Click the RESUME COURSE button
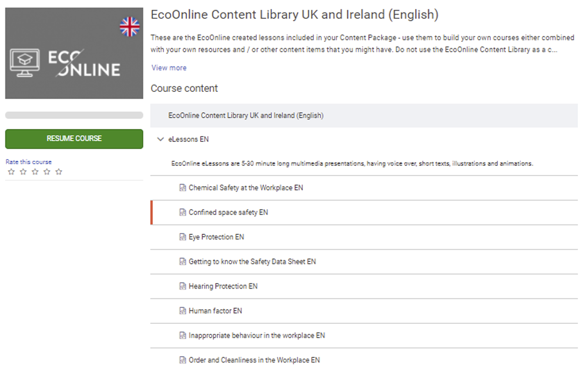Viewport: 588px width, 368px height. [x=74, y=138]
